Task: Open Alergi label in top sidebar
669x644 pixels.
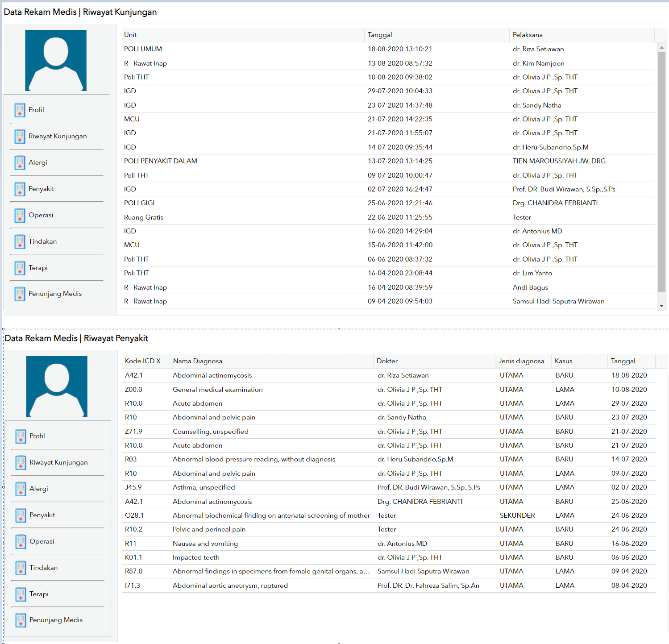Action: (x=38, y=162)
